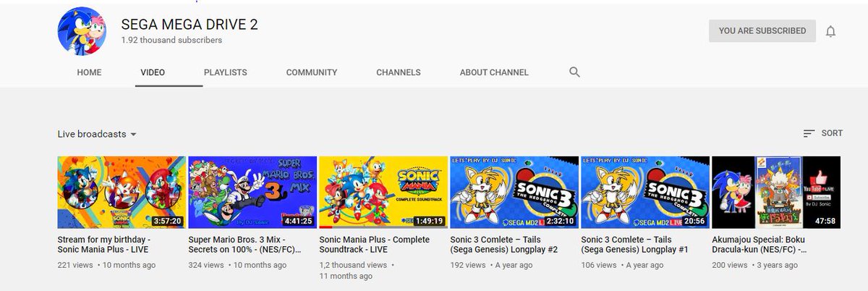Expand the Live broadcasts filter dropdown
868x291 pixels.
[x=98, y=134]
